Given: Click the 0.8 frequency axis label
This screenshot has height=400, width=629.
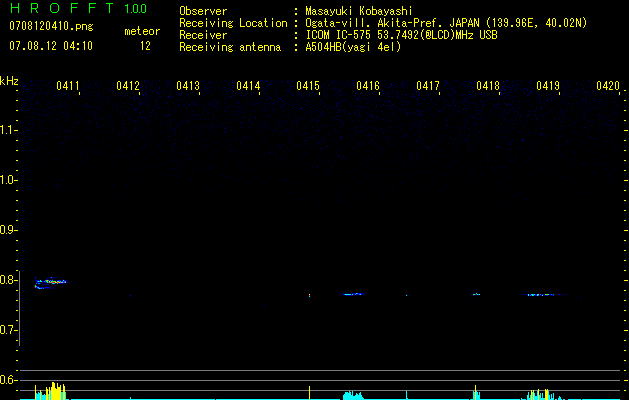Looking at the screenshot, I should coord(8,280).
